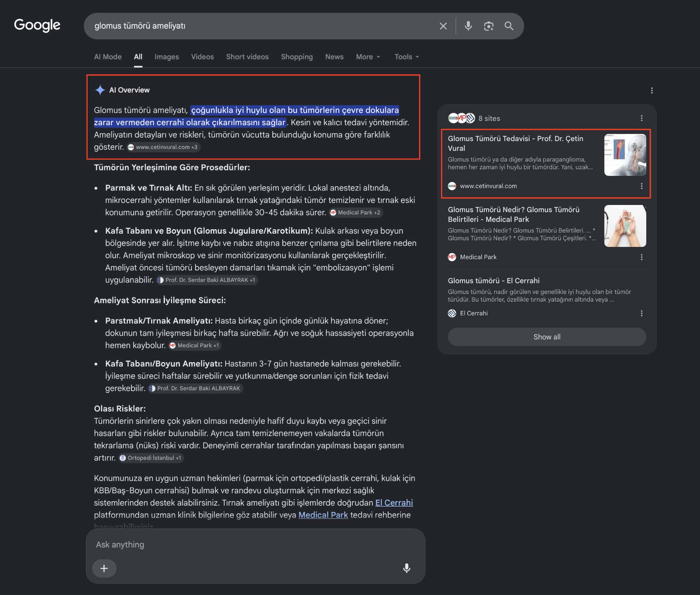The width and height of the screenshot is (700, 595).
Task: Click the Ortopedi İstanbul +1 source chip
Action: point(151,458)
